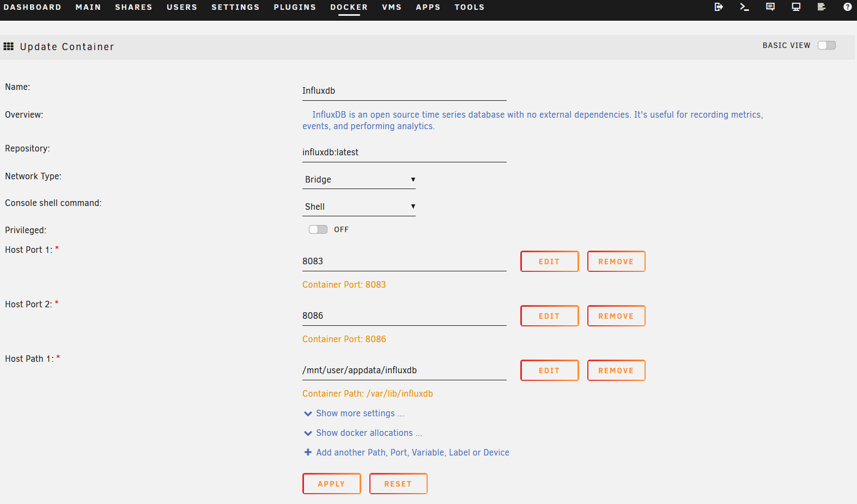The width and height of the screenshot is (857, 504).
Task: Click the Reset button
Action: coord(398,484)
